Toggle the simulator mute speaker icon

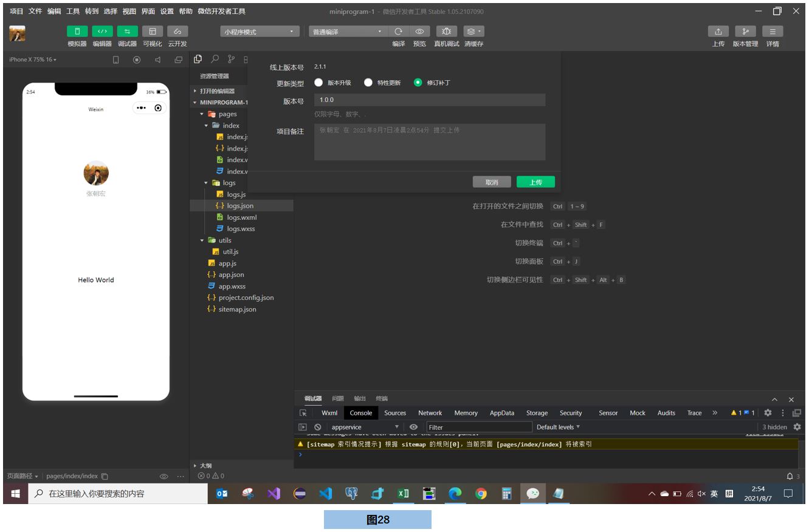(x=157, y=60)
